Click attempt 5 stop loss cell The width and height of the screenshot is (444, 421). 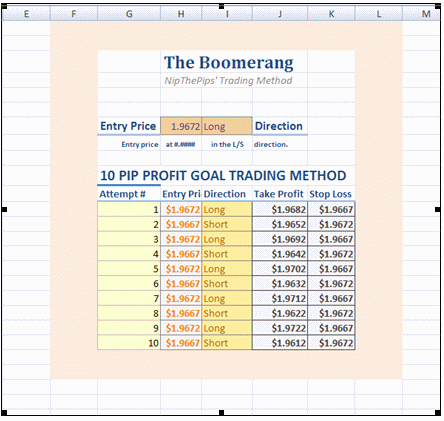pyautogui.click(x=331, y=269)
